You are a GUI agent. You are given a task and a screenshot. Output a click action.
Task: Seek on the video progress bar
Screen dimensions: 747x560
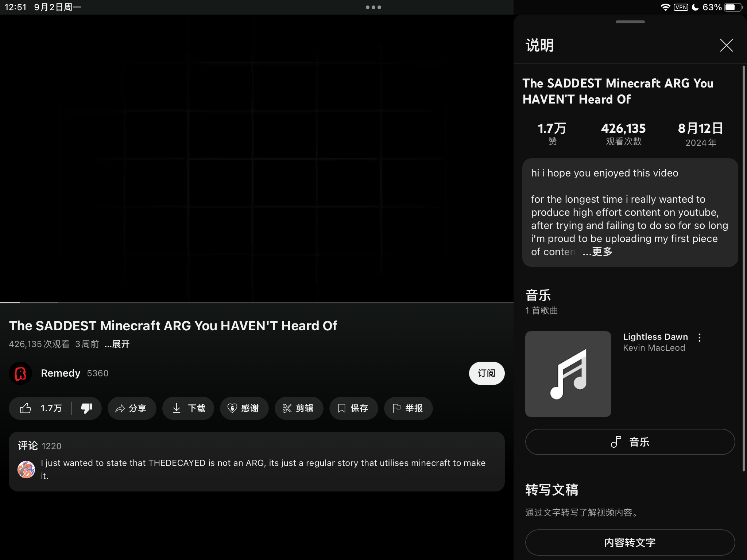pyautogui.click(x=255, y=302)
